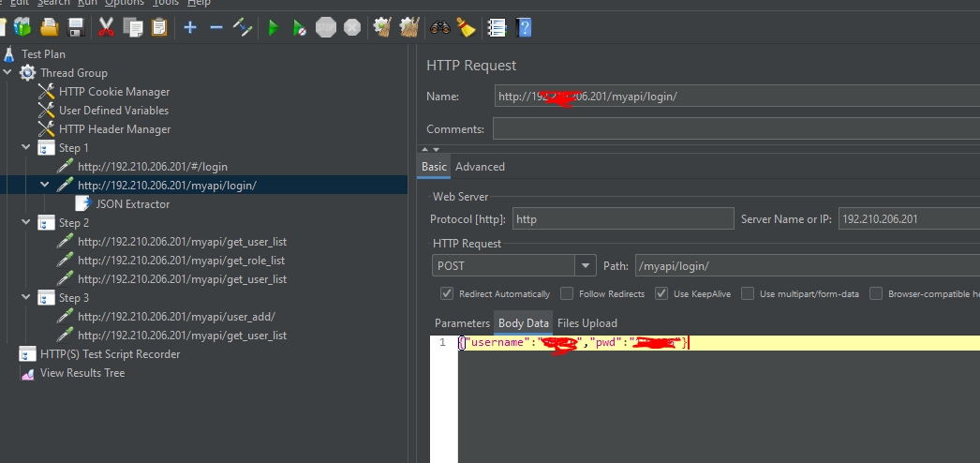
Task: Switch to the Advanced tab
Action: (480, 167)
